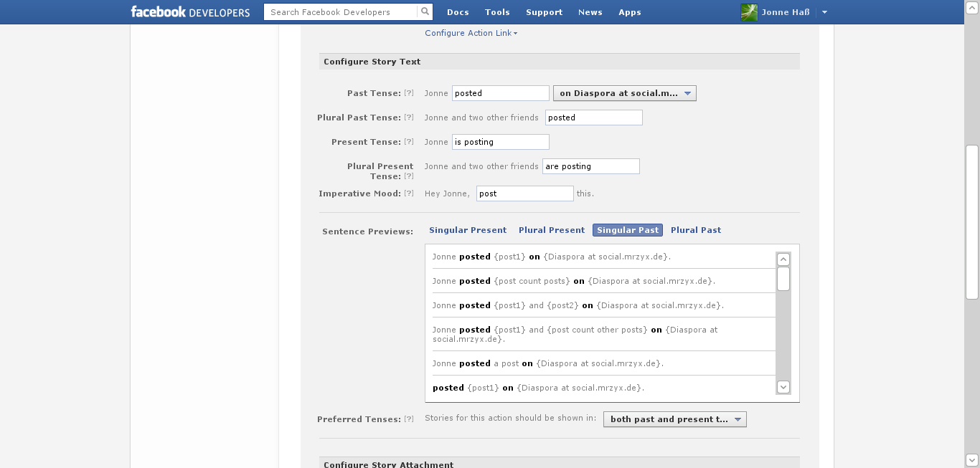This screenshot has height=468, width=980.
Task: Click the Plural Present Tense [?] help icon
Action: (409, 176)
